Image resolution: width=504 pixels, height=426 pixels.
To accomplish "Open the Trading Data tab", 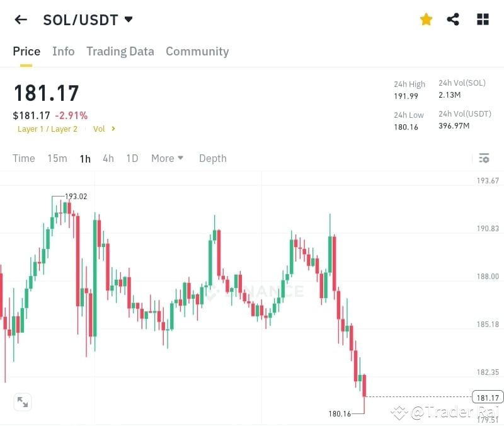I will pos(120,51).
